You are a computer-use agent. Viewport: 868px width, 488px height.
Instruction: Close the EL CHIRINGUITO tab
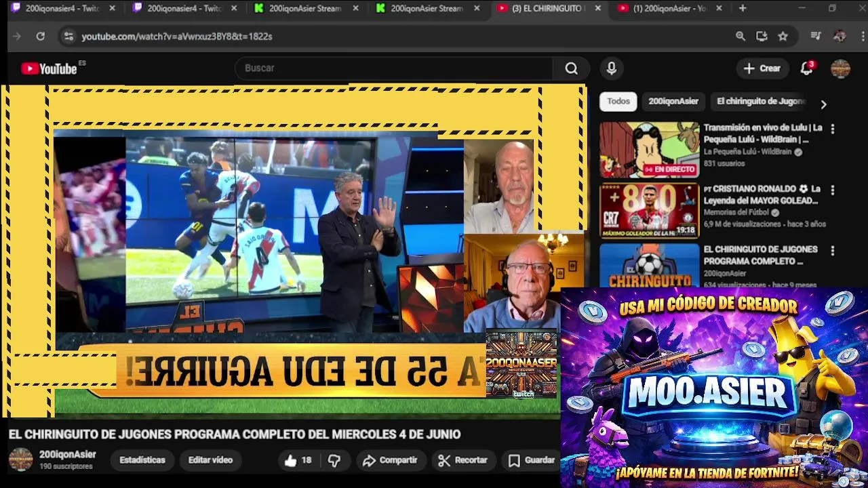597,8
